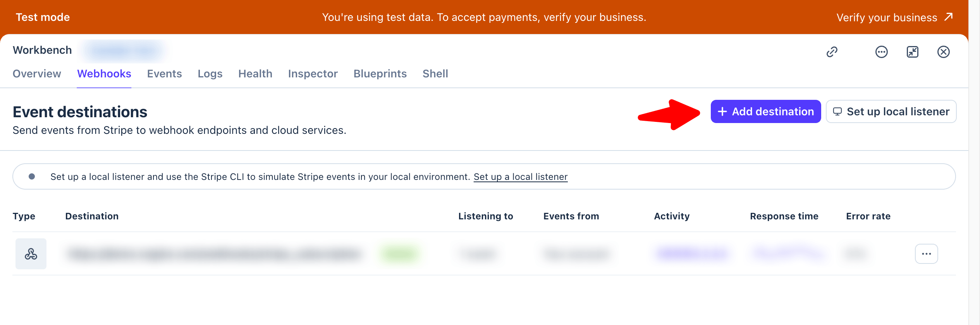Minimize Workbench panel with collapse icon
The width and height of the screenshot is (980, 325).
pyautogui.click(x=912, y=52)
